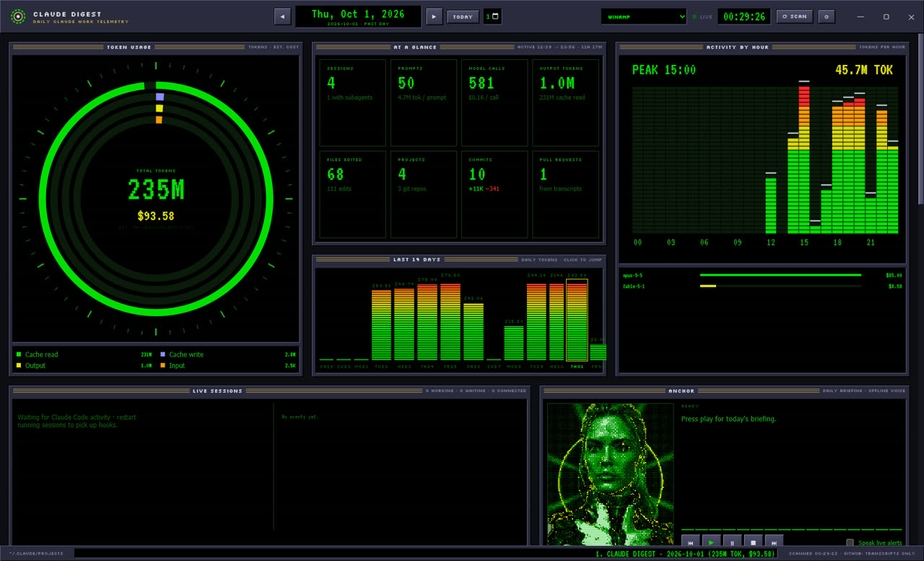Click the Claude Digest logo icon
This screenshot has height=561, width=924.
18,16
